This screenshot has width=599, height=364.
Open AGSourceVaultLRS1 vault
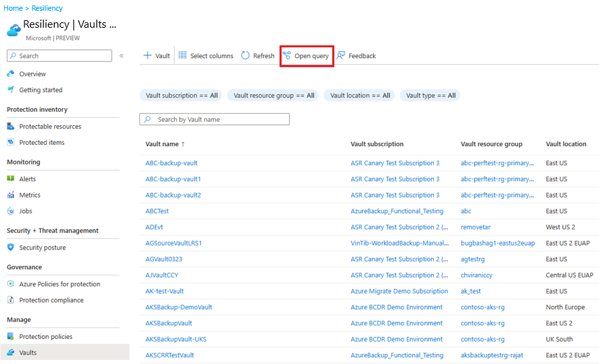click(x=173, y=244)
